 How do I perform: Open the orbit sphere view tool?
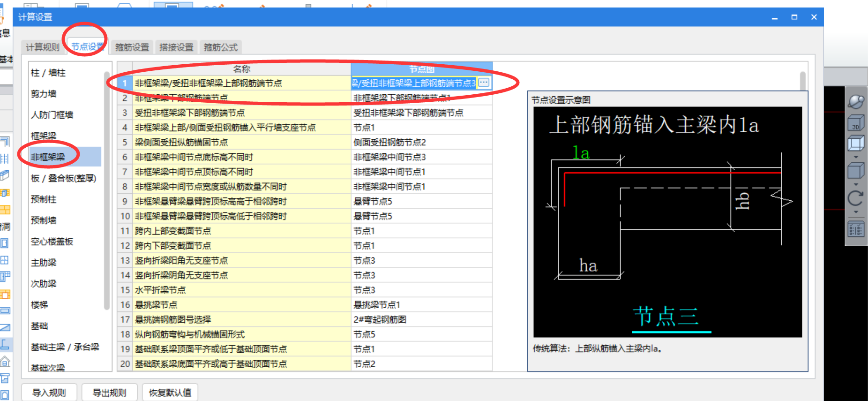[x=856, y=101]
